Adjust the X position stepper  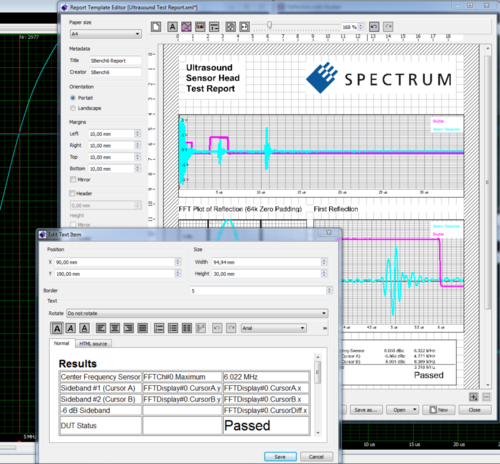pyautogui.click(x=178, y=262)
